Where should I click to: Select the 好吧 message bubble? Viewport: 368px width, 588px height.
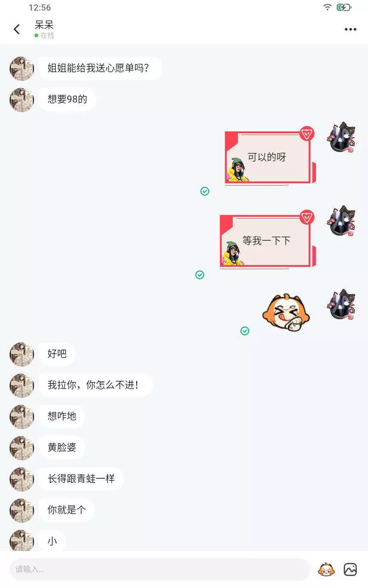(x=57, y=354)
